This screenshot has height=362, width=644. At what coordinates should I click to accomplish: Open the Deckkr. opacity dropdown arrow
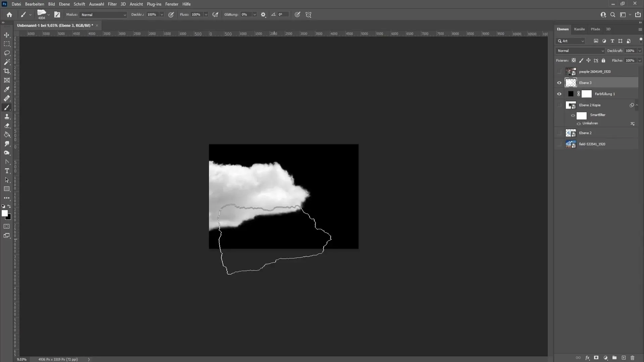pyautogui.click(x=162, y=15)
